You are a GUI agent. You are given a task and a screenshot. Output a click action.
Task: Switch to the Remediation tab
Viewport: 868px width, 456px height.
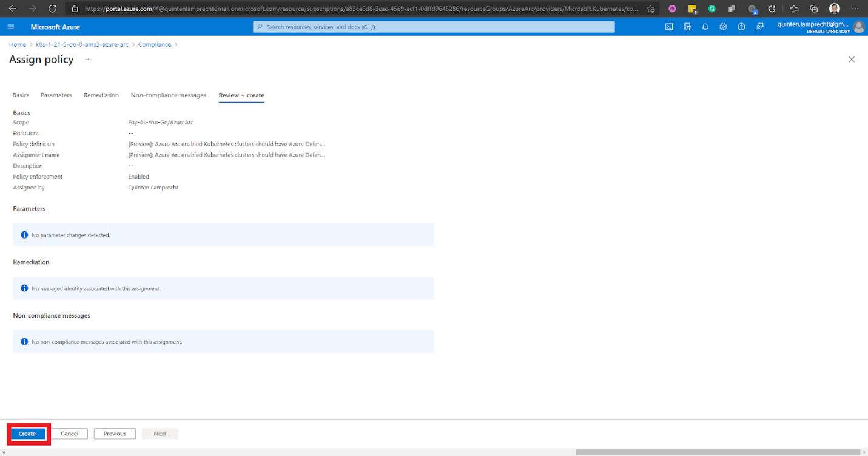101,95
